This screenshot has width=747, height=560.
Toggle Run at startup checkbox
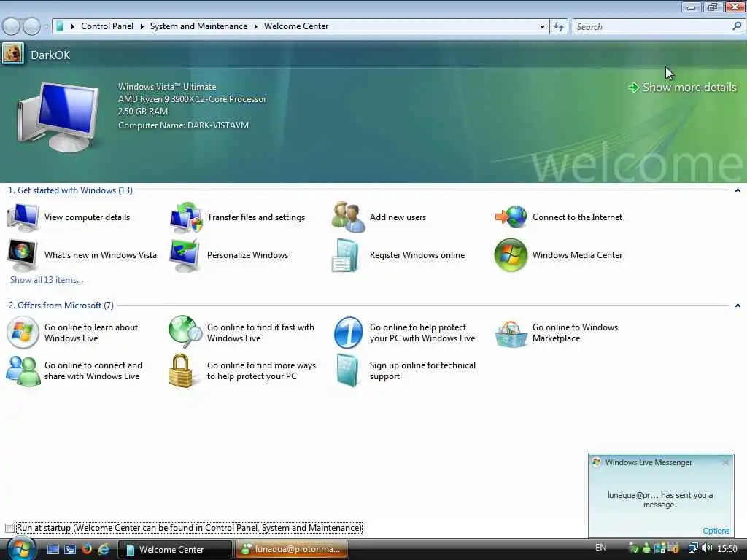coord(9,528)
